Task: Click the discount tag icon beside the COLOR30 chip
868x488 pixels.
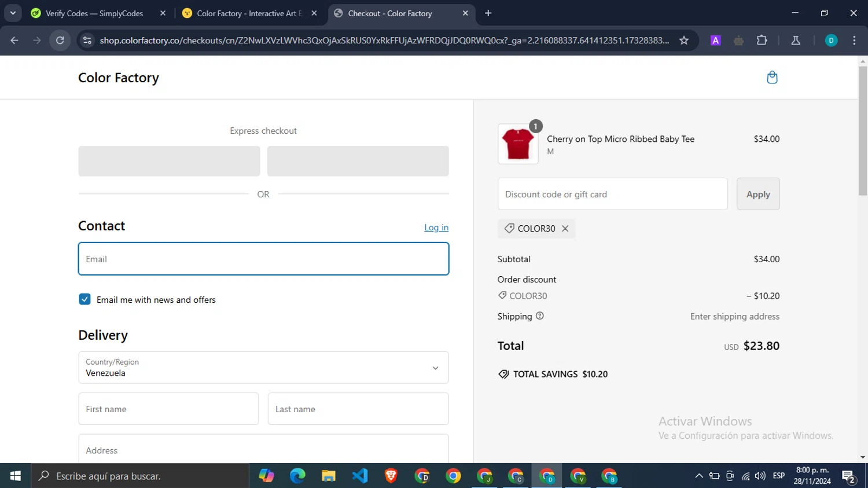Action: click(509, 229)
